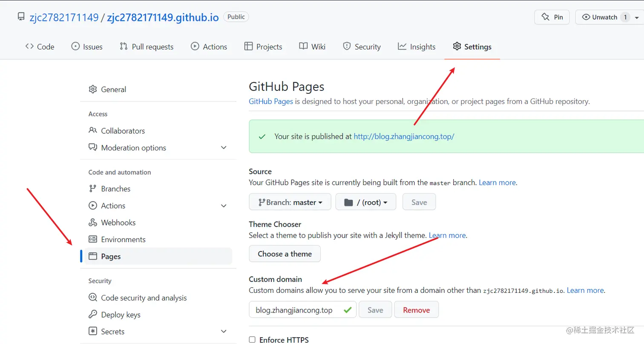Viewport: 644px width, 344px height.
Task: Open the / (root) folder dropdown
Action: coord(366,202)
